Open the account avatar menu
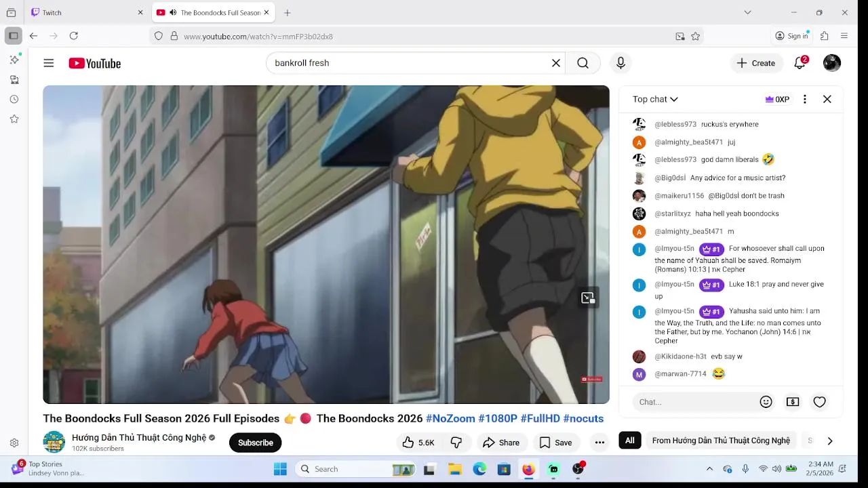Screen dimensions: 868x488 coord(832,63)
